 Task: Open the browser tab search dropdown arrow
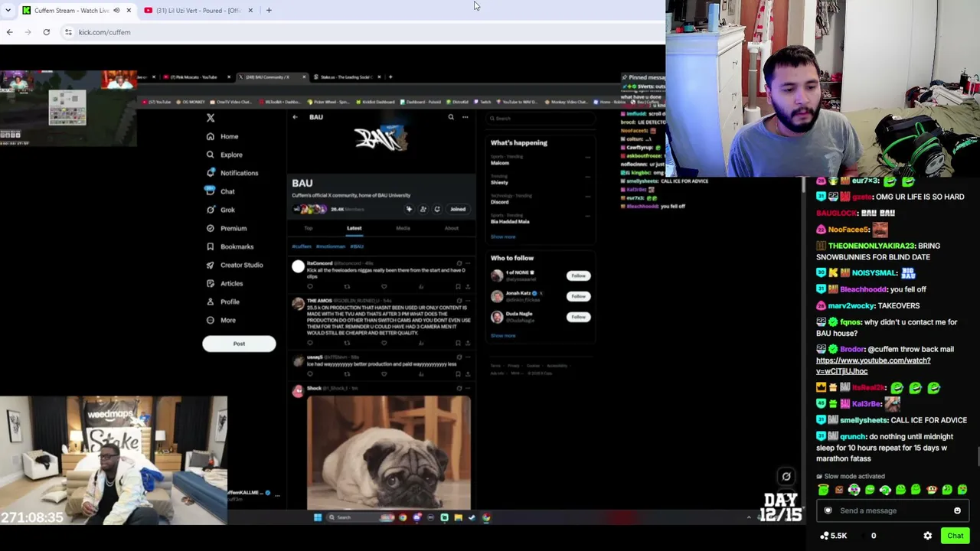[8, 10]
